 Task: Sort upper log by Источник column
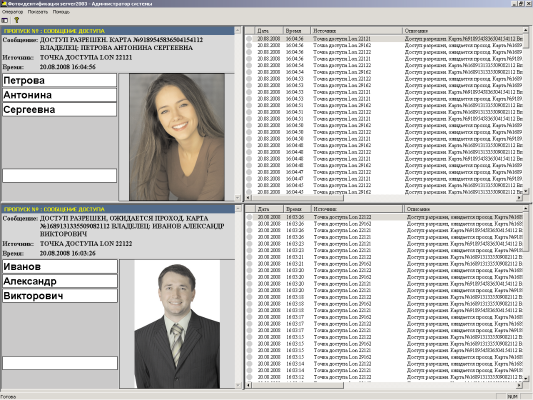point(356,31)
